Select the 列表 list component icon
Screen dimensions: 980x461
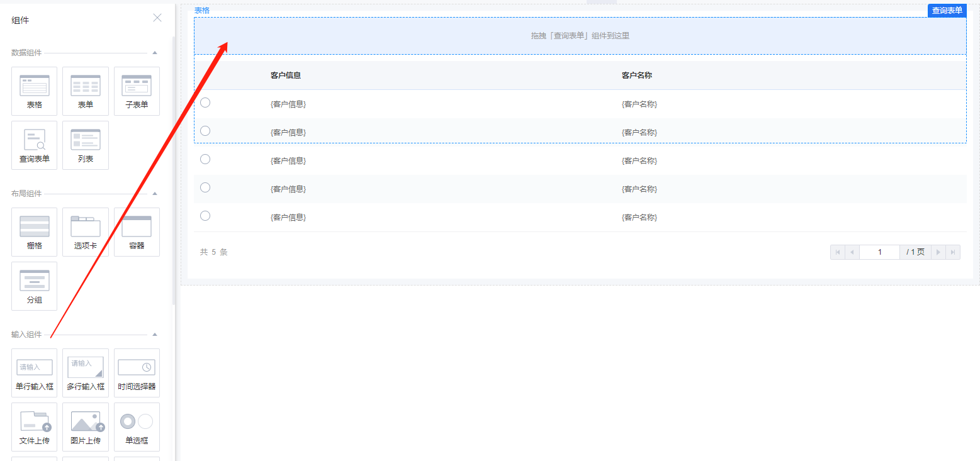(86, 145)
